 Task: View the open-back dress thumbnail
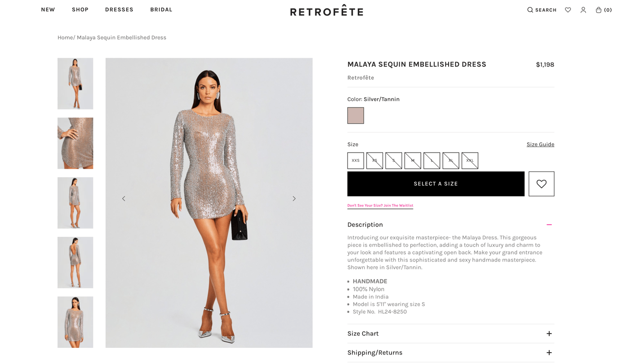point(75,263)
